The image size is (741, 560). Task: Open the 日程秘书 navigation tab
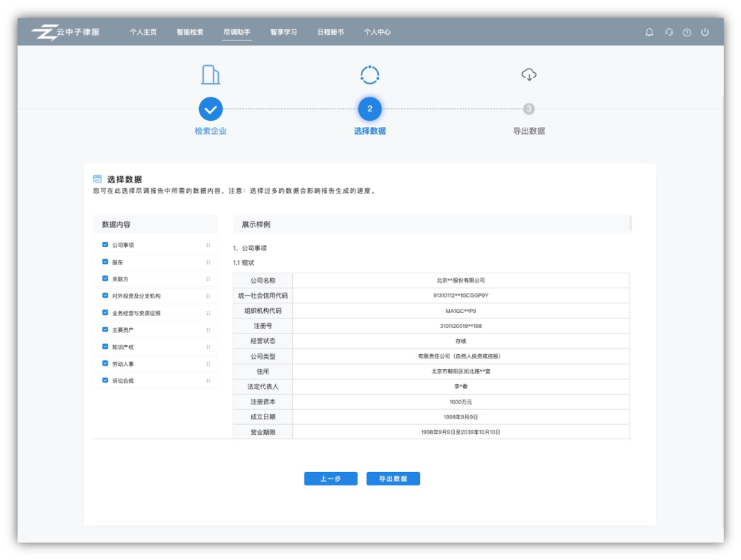coord(331,32)
